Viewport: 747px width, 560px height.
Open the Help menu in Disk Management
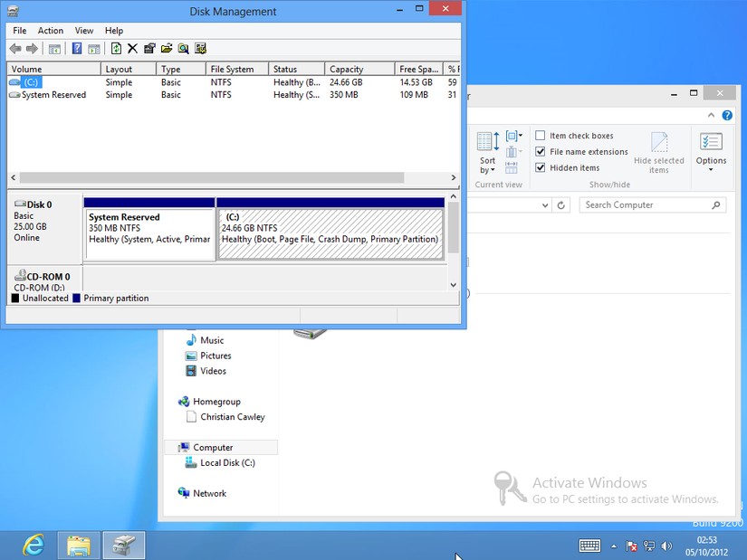tap(114, 31)
